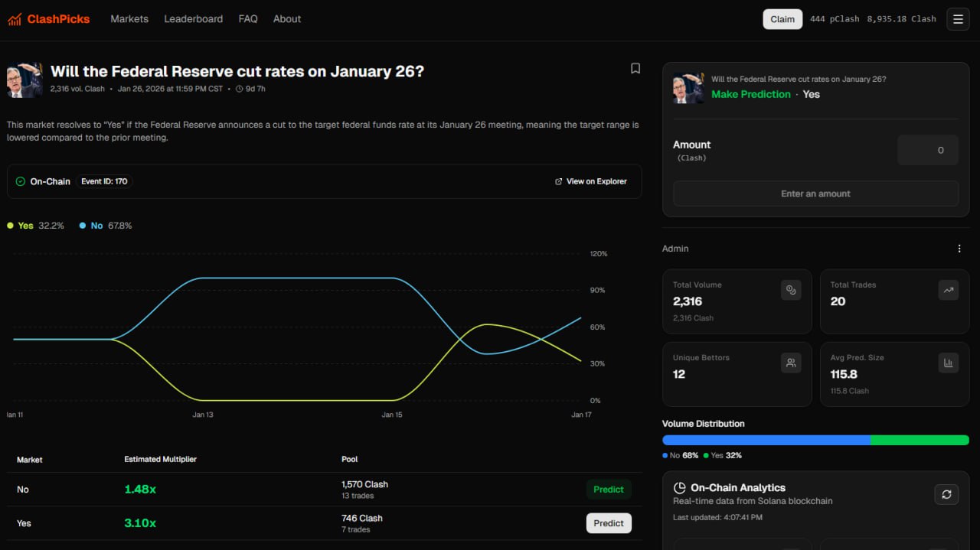
Task: Click the ClashPicks logo icon
Action: pos(15,19)
